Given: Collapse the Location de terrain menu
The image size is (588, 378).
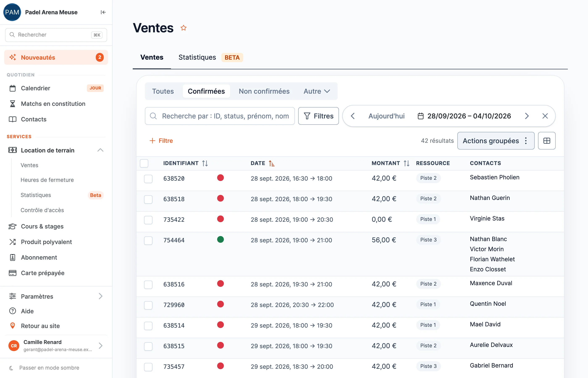Looking at the screenshot, I should 100,150.
